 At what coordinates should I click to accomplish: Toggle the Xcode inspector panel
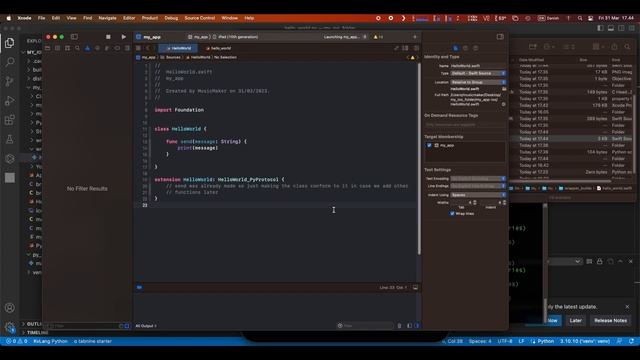click(x=500, y=37)
